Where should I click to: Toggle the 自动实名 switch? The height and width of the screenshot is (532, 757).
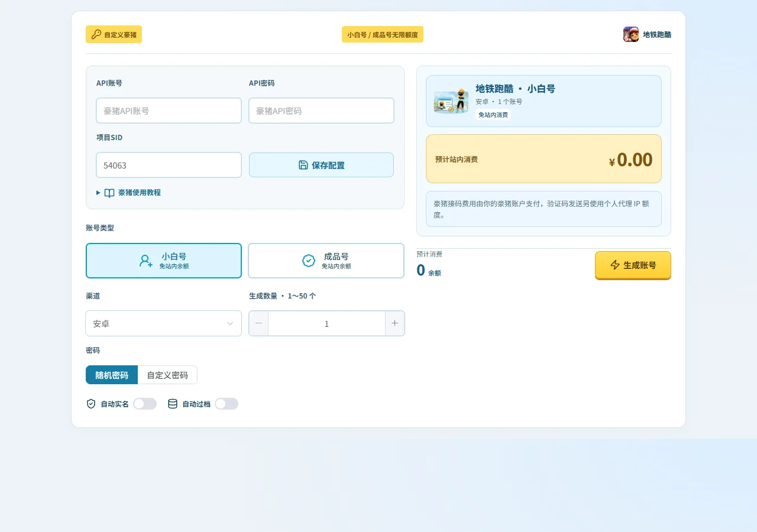pos(145,404)
